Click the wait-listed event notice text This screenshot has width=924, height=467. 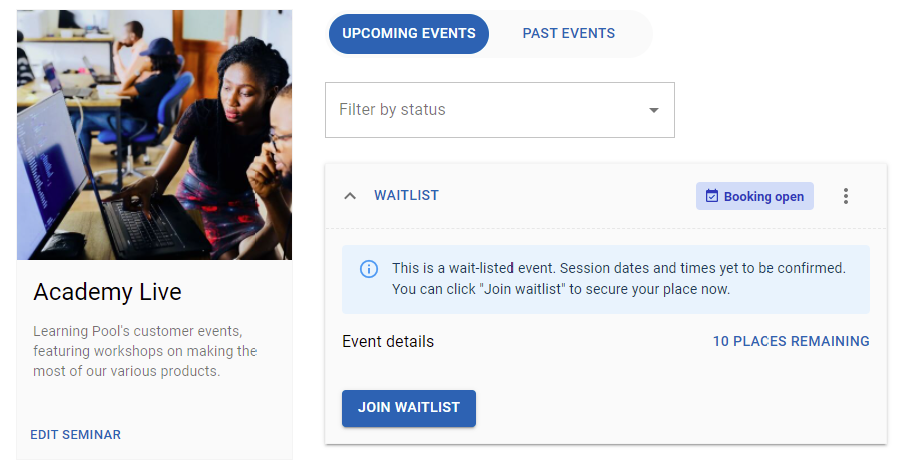(618, 279)
